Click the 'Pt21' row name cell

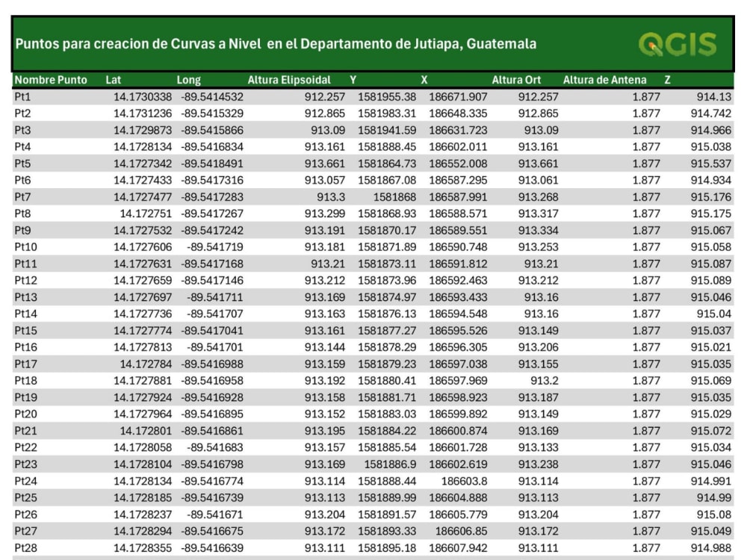[x=25, y=431]
